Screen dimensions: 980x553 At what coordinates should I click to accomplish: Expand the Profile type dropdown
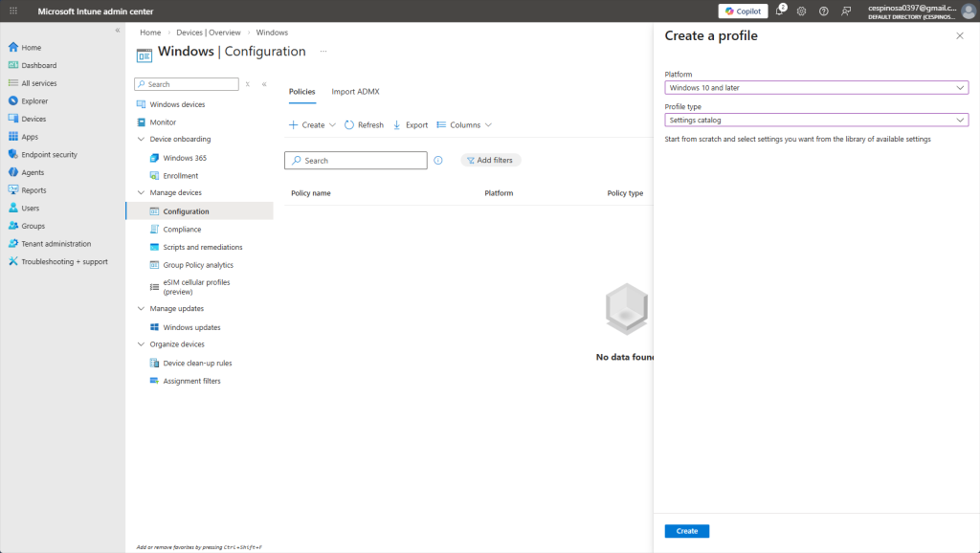(x=816, y=121)
